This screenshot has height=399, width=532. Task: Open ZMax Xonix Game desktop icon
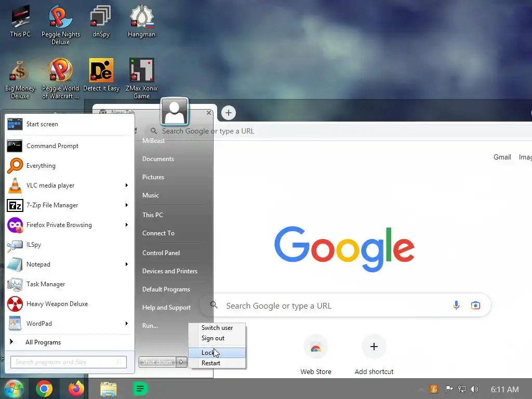click(141, 79)
